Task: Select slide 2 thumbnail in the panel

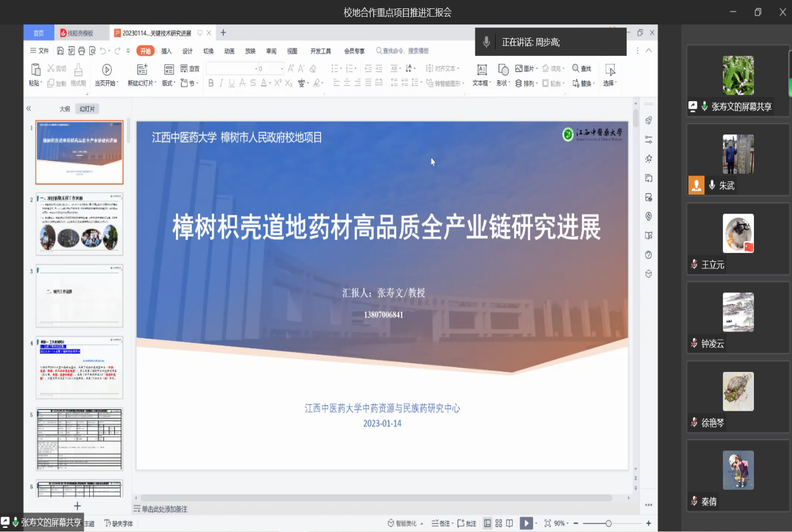Action: [x=80, y=224]
